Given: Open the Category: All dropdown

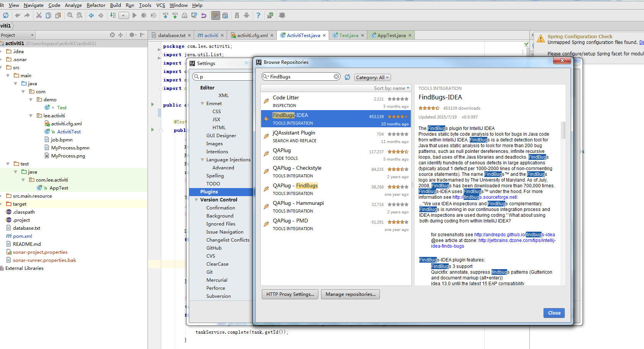Looking at the screenshot, I should click(x=372, y=77).
